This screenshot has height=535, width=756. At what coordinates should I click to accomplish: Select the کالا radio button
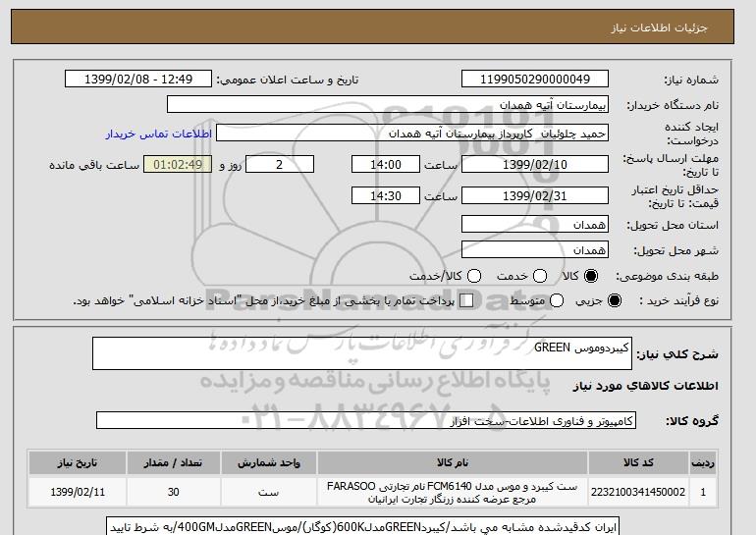pos(591,276)
